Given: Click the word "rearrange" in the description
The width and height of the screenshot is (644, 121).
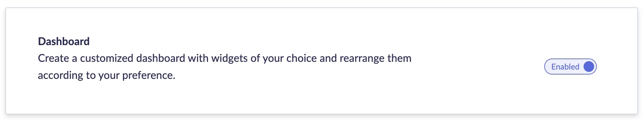Looking at the screenshot, I should [x=362, y=58].
